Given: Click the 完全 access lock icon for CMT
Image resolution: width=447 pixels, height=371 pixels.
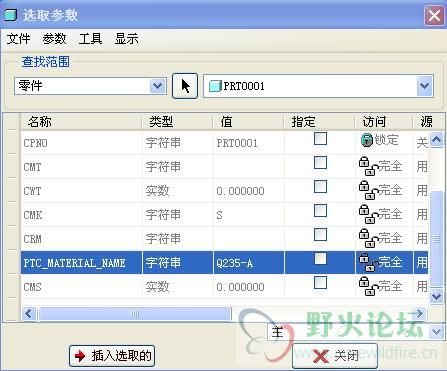Looking at the screenshot, I should tap(368, 166).
